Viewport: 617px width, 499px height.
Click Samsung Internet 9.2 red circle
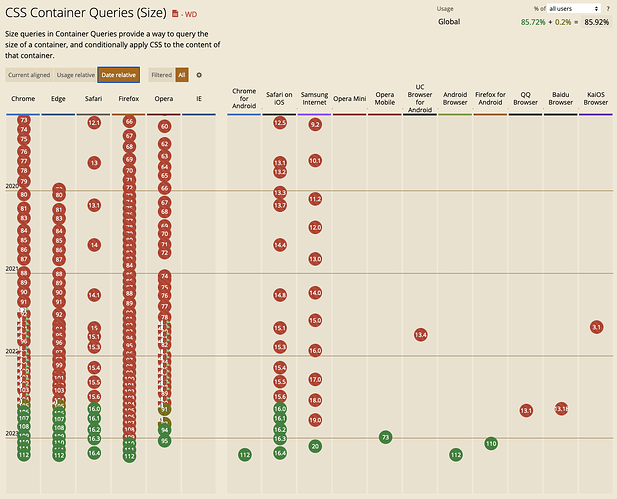click(315, 125)
